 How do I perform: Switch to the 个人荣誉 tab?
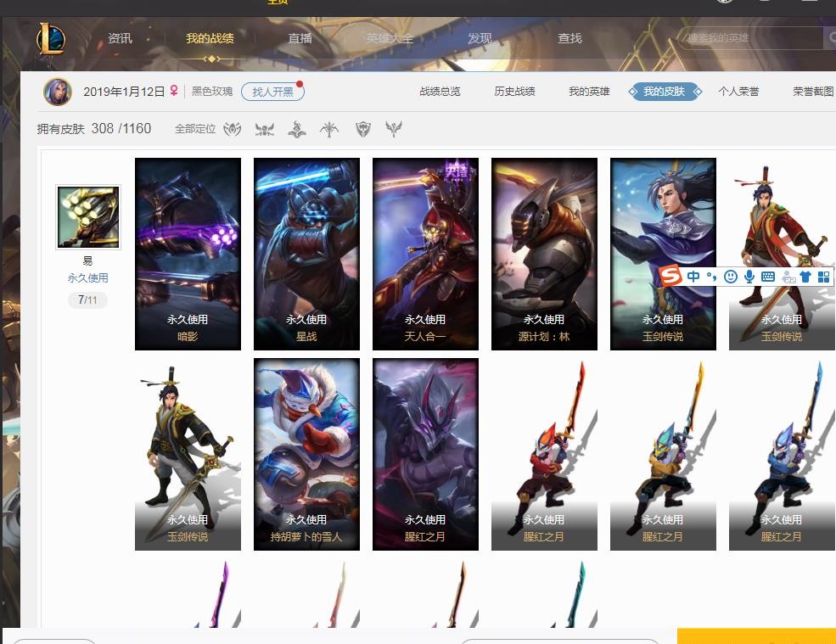coord(738,92)
